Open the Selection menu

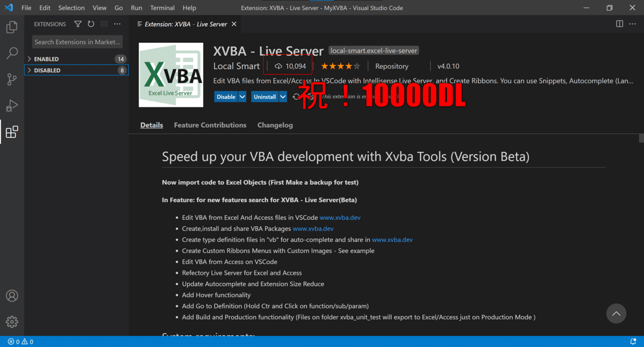[71, 8]
